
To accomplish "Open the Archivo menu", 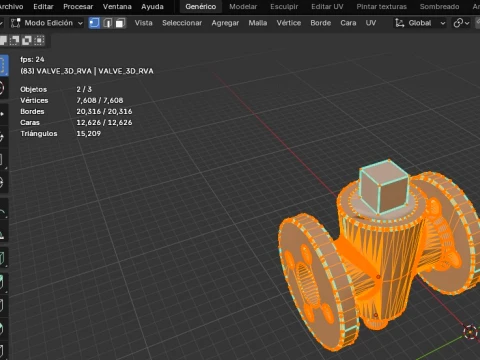I will [x=11, y=7].
